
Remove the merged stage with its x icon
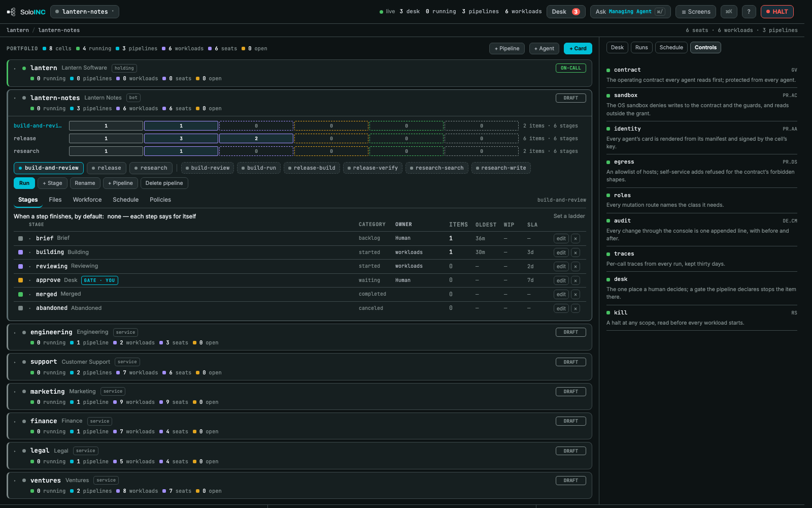(x=576, y=294)
